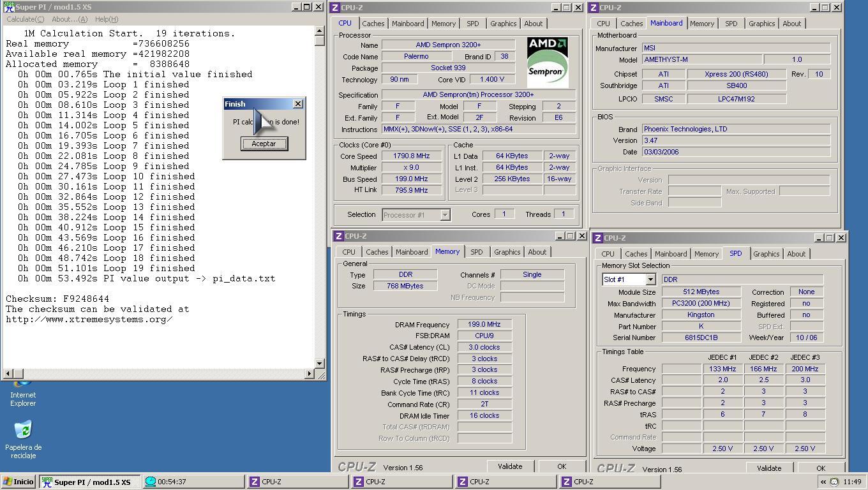Select the About tab in Mainboard CPU-Z window

(791, 24)
